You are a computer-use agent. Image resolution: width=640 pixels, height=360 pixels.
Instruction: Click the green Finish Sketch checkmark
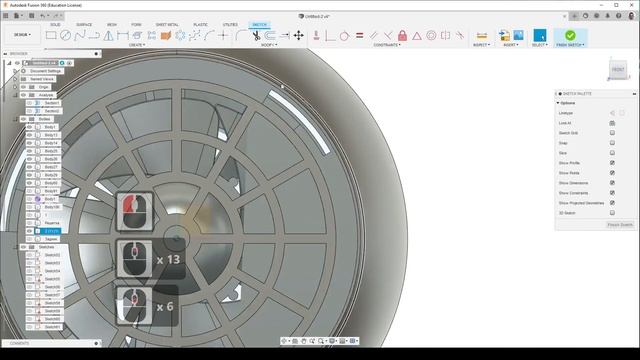[570, 35]
